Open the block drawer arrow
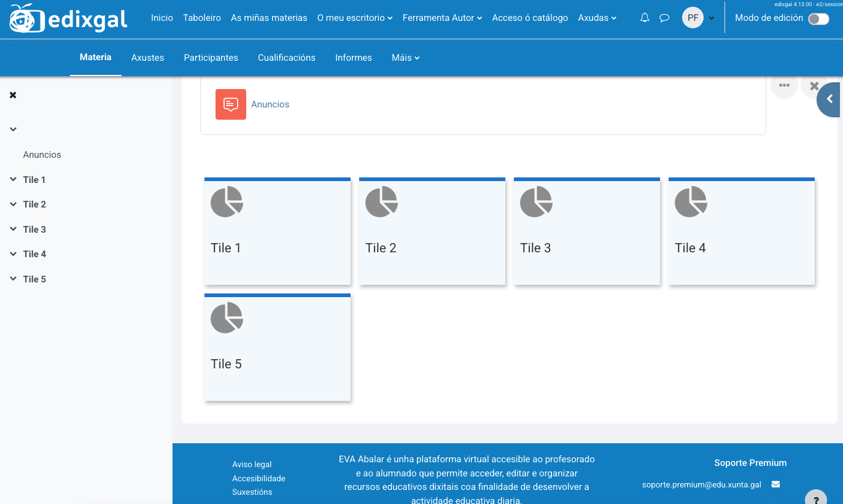Image resolution: width=843 pixels, height=504 pixels. tap(829, 99)
